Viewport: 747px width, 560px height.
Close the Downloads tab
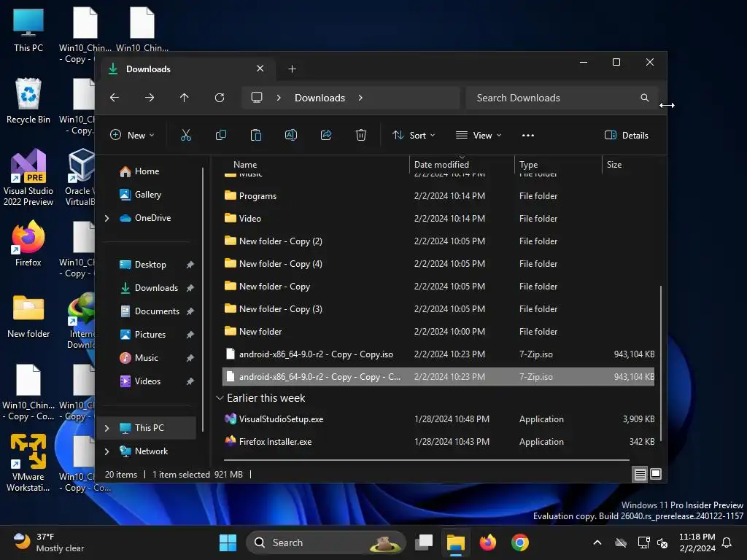[x=260, y=69]
